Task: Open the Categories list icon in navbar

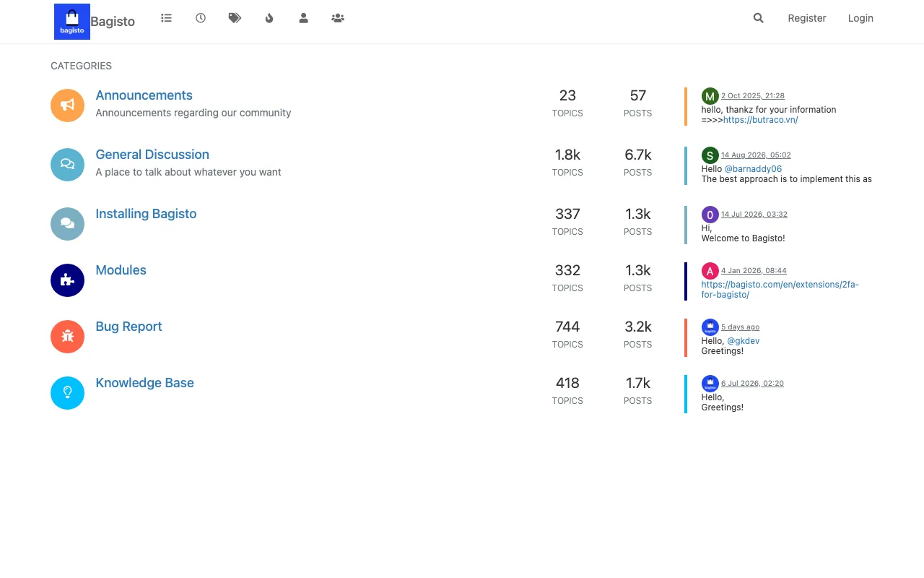Action: 166,18
